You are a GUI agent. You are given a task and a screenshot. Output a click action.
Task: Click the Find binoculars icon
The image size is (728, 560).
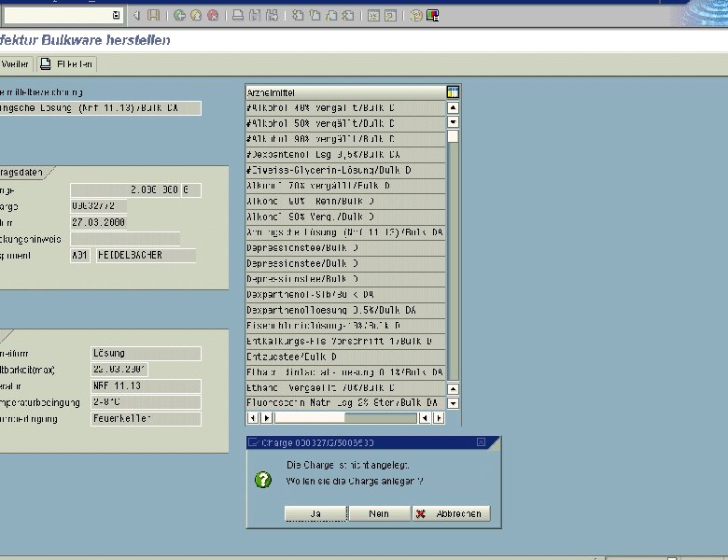coord(255,15)
